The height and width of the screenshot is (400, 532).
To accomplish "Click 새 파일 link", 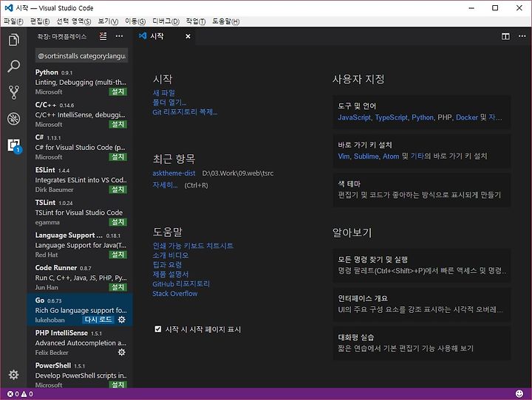I will click(164, 92).
